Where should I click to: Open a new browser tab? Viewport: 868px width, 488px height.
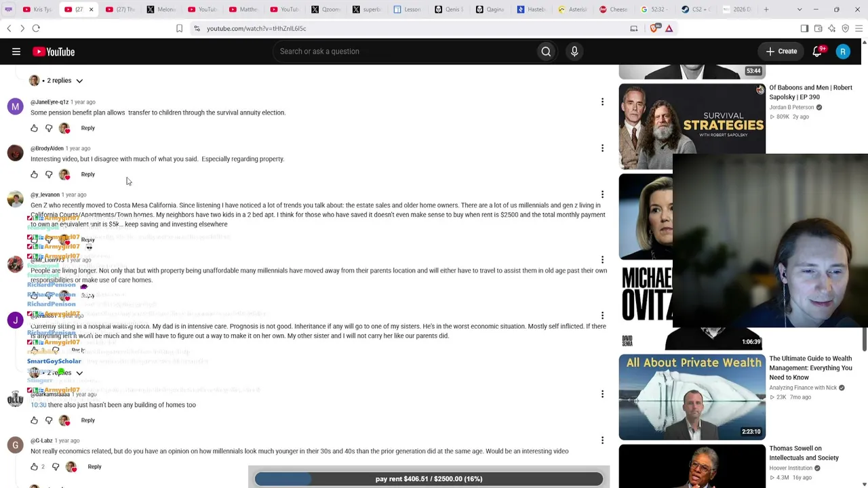(x=766, y=9)
